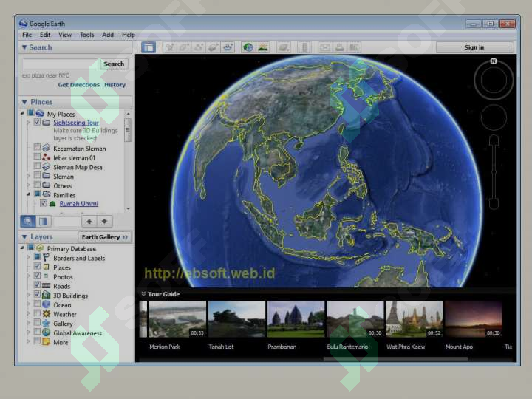532x399 pixels.
Task: Enable the Ocean layer checkbox
Action: [38, 304]
